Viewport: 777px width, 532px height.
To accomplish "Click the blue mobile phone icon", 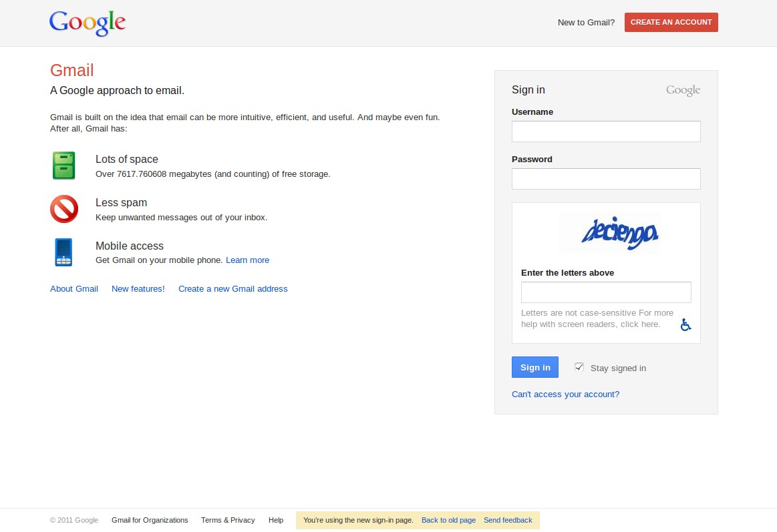I will (63, 252).
